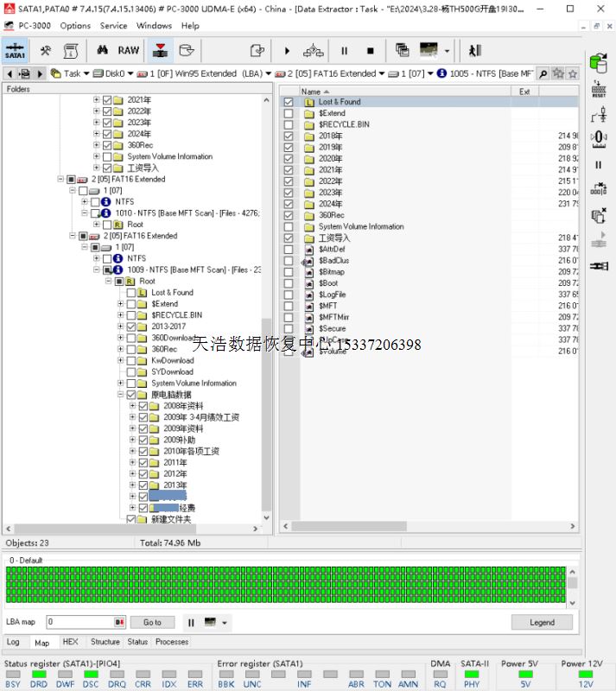
Task: Open the Task dropdown in path bar
Action: tap(86, 73)
